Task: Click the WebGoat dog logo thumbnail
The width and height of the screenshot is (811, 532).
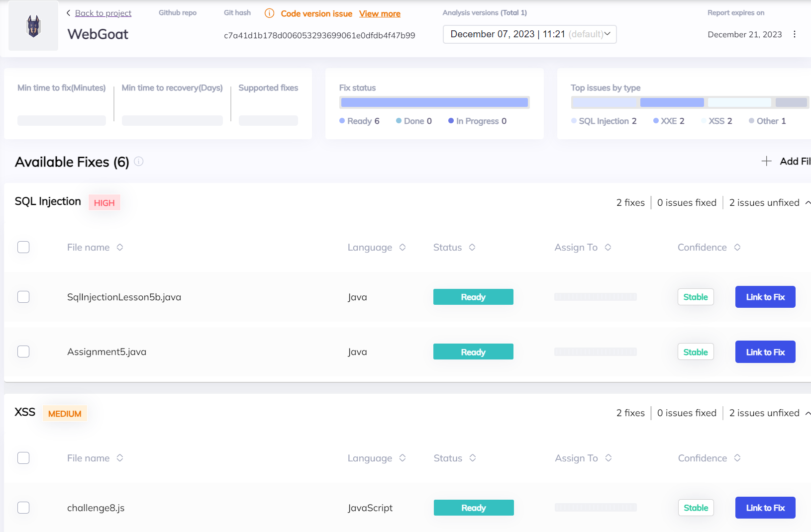Action: pyautogui.click(x=33, y=26)
